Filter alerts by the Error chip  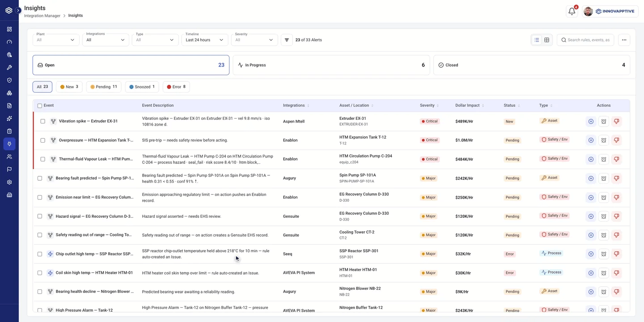pos(176,87)
